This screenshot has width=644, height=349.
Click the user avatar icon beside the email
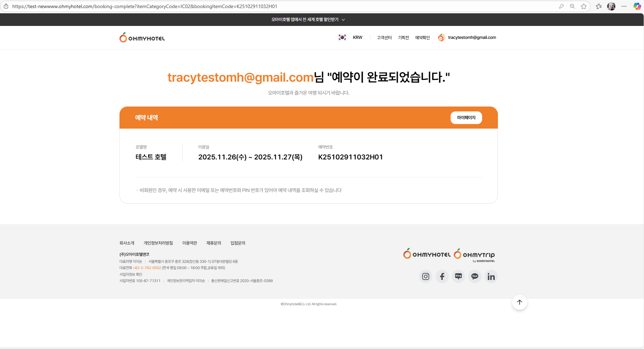tap(441, 37)
